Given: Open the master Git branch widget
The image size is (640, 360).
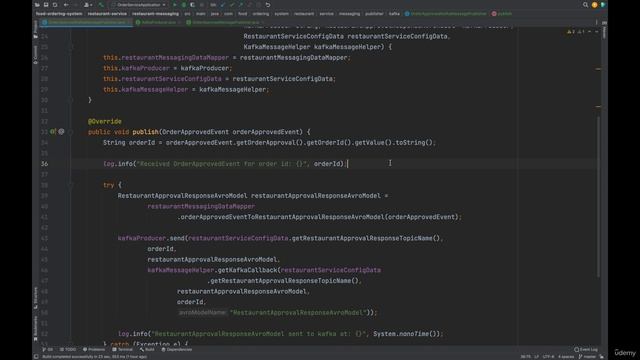Looking at the screenshot, I should [x=587, y=357].
